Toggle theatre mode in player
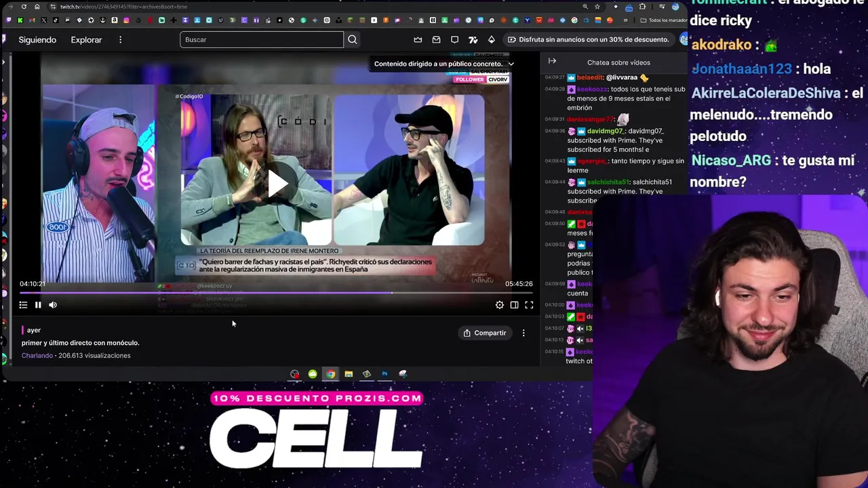This screenshot has width=868, height=488. (514, 305)
